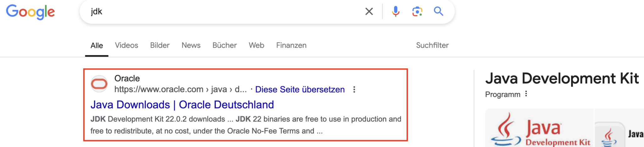Open the Java Development Kit logo thumbnail
Viewport: 644px width, 147px height.
coord(539,129)
